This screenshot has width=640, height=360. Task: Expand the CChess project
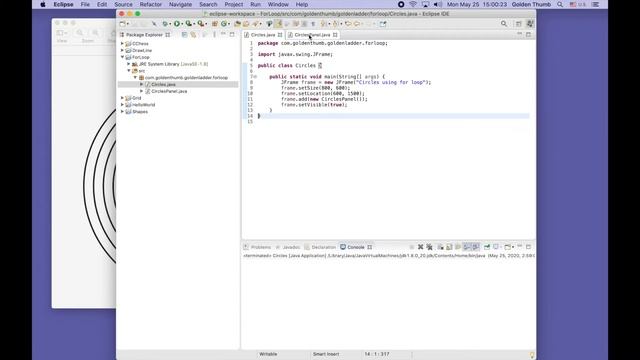(x=122, y=43)
